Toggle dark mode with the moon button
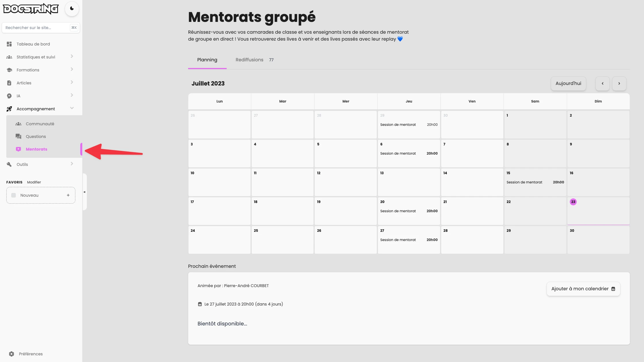The image size is (644, 362). pos(72,9)
